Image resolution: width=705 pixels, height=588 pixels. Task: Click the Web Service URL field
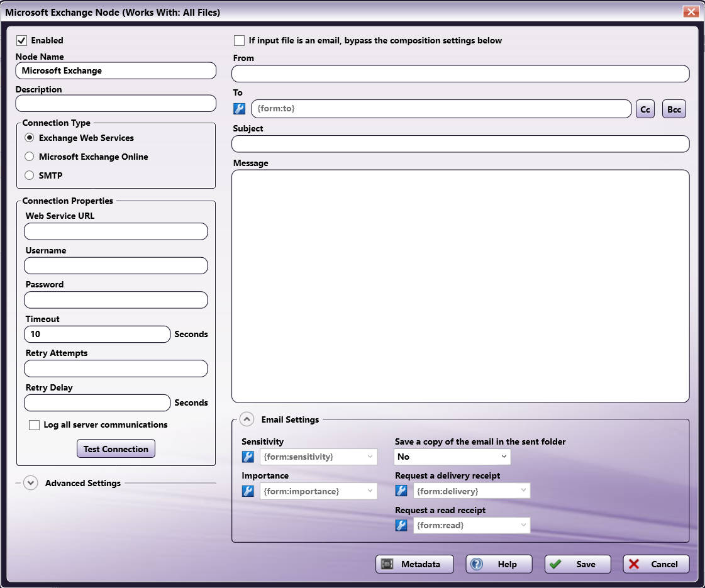[x=116, y=231]
